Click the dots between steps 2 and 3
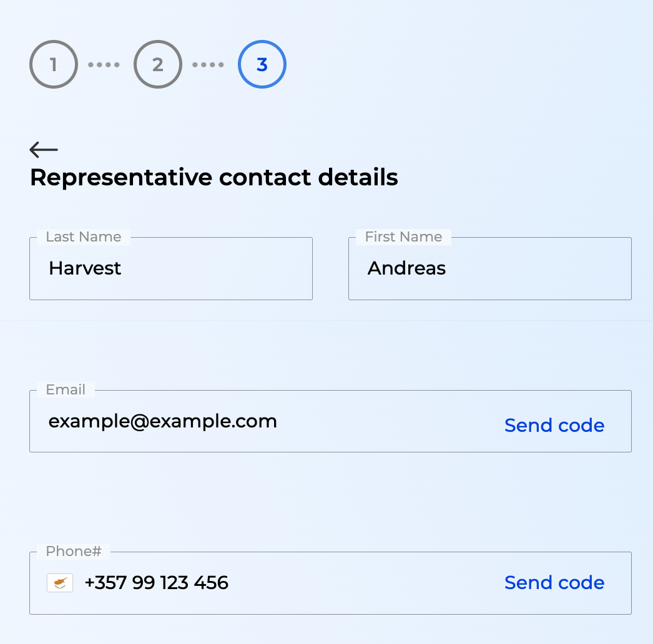653x644 pixels. pos(209,64)
